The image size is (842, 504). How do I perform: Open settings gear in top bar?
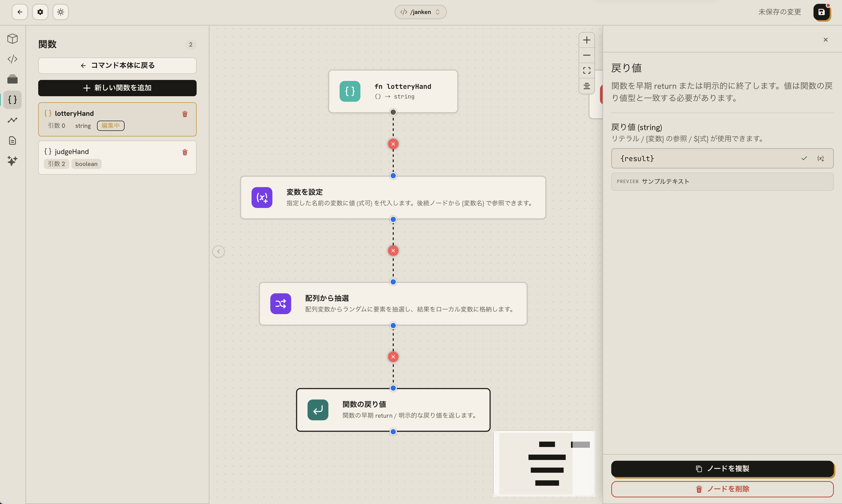[x=40, y=12]
